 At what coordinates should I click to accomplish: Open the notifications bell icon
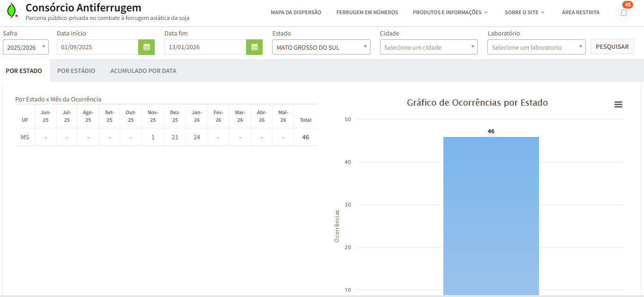(623, 13)
